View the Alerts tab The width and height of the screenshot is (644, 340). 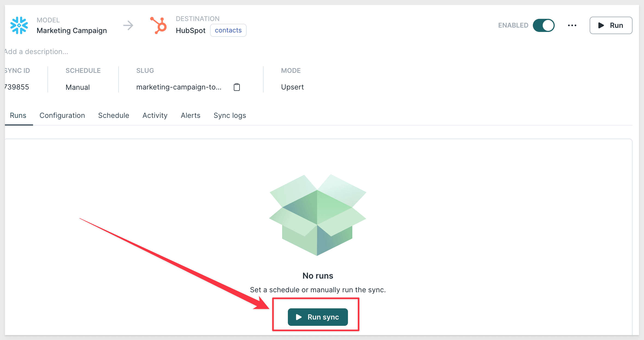coord(190,115)
